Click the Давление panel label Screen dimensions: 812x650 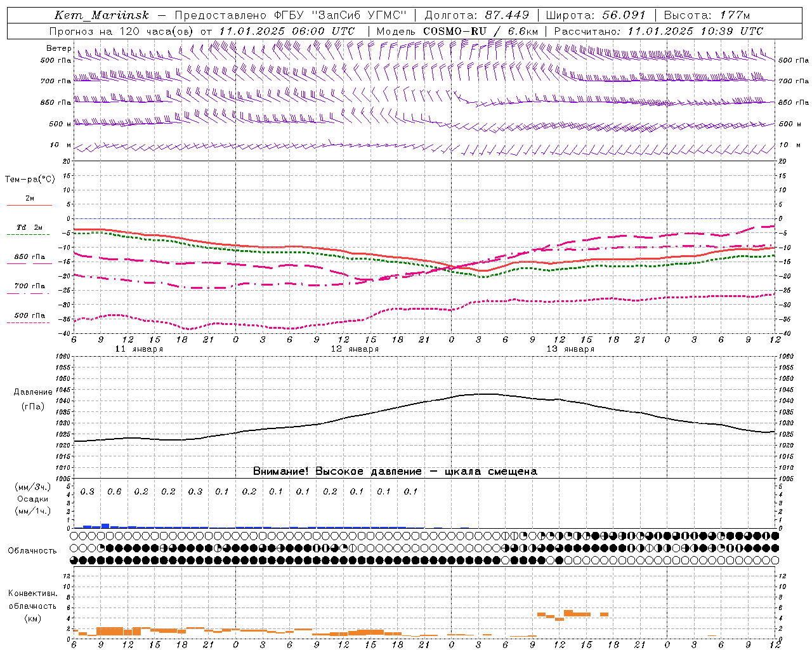pos(33,392)
